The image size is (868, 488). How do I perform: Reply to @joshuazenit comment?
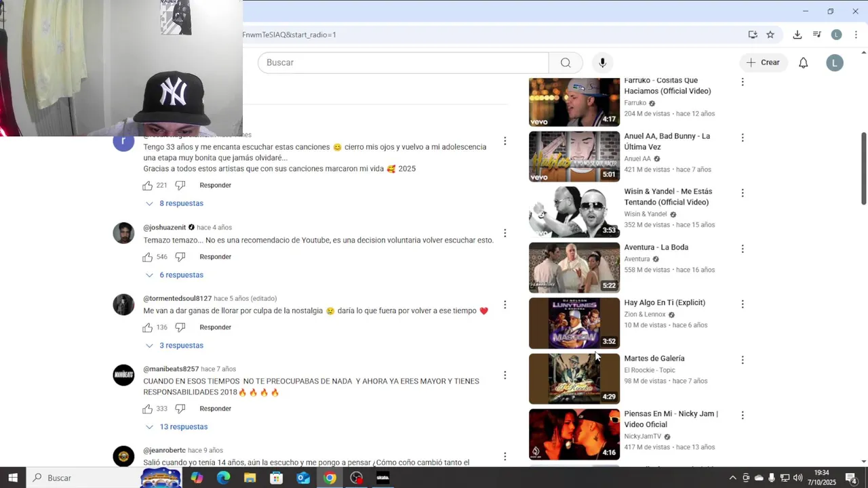[216, 257]
